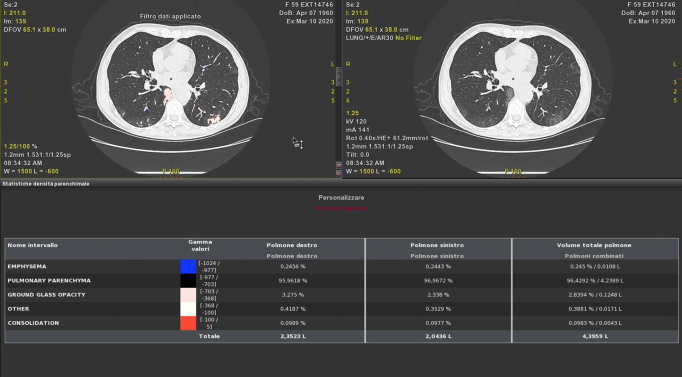Click the black Pulmonary Parenchyma color swatch
This screenshot has width=682, height=377.
pos(188,280)
